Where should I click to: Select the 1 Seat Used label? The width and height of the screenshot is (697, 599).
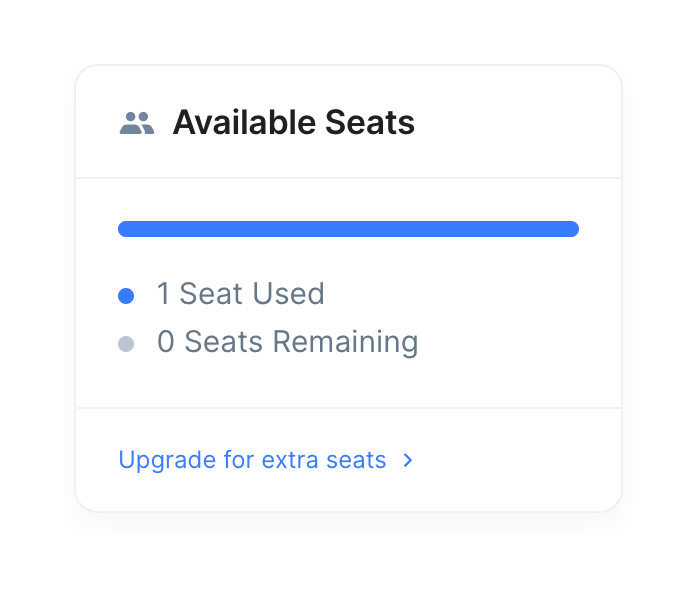(x=240, y=294)
